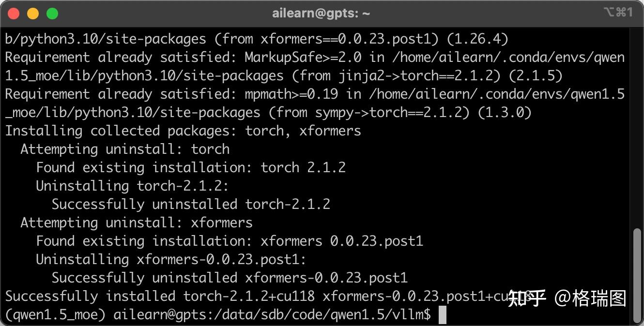
Task: Click the ⌥⌘1 shortcut indicator in title bar
Action: click(618, 13)
